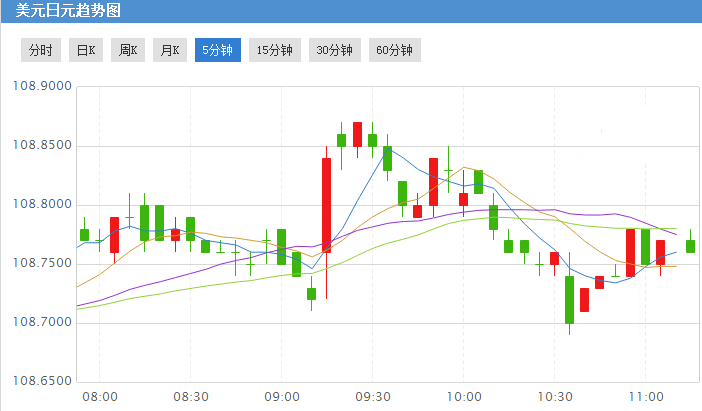Viewport: 702px width, 411px height.
Task: Click the 08:00 time axis label
Action: (100, 396)
